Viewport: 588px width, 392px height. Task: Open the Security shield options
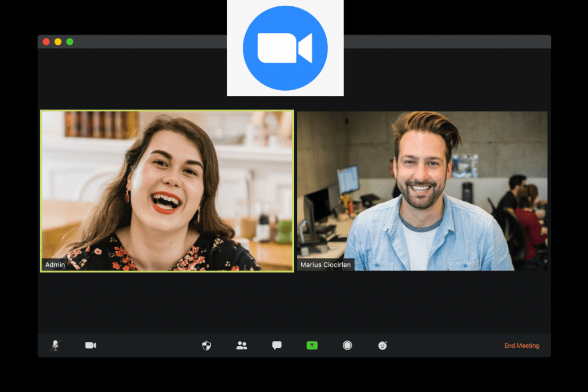(206, 346)
